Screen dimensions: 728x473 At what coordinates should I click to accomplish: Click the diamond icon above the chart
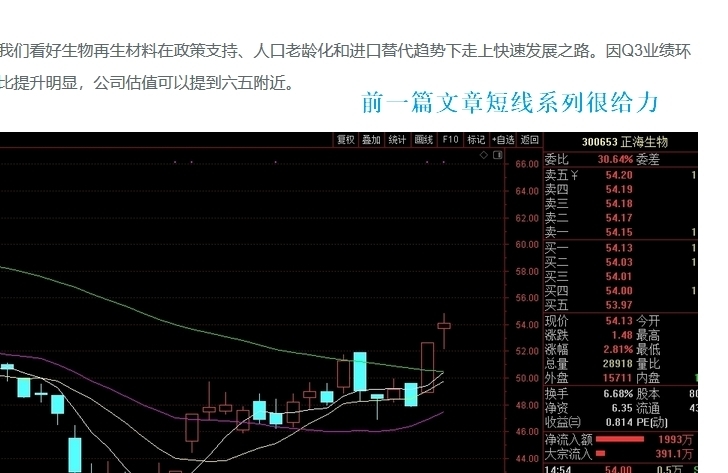pos(483,155)
